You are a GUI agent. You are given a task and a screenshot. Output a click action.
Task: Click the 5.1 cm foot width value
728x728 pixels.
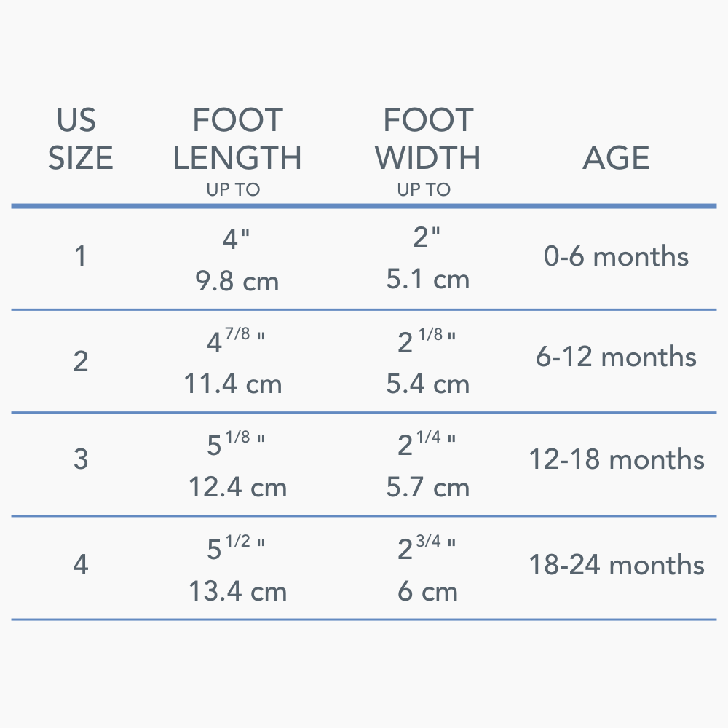click(x=427, y=280)
